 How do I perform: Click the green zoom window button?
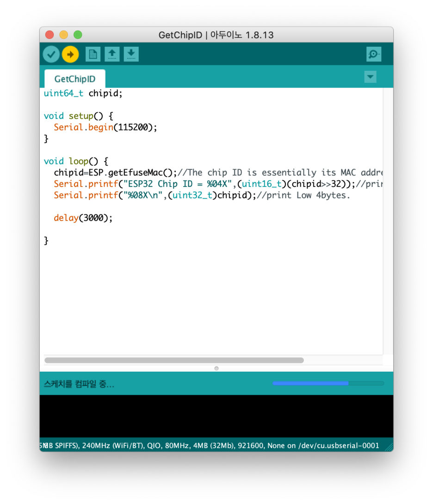(x=78, y=35)
